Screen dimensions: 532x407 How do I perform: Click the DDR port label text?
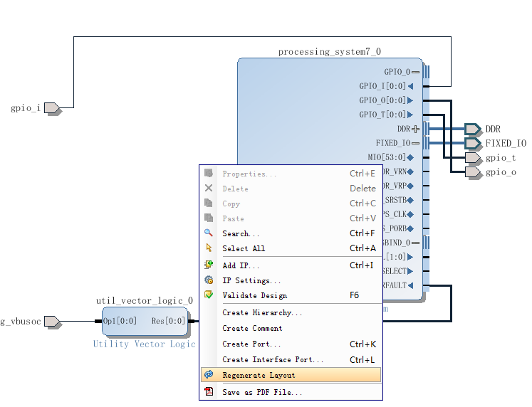click(x=493, y=129)
